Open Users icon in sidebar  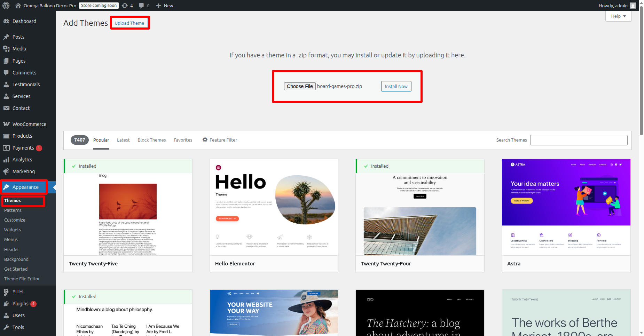click(6, 315)
